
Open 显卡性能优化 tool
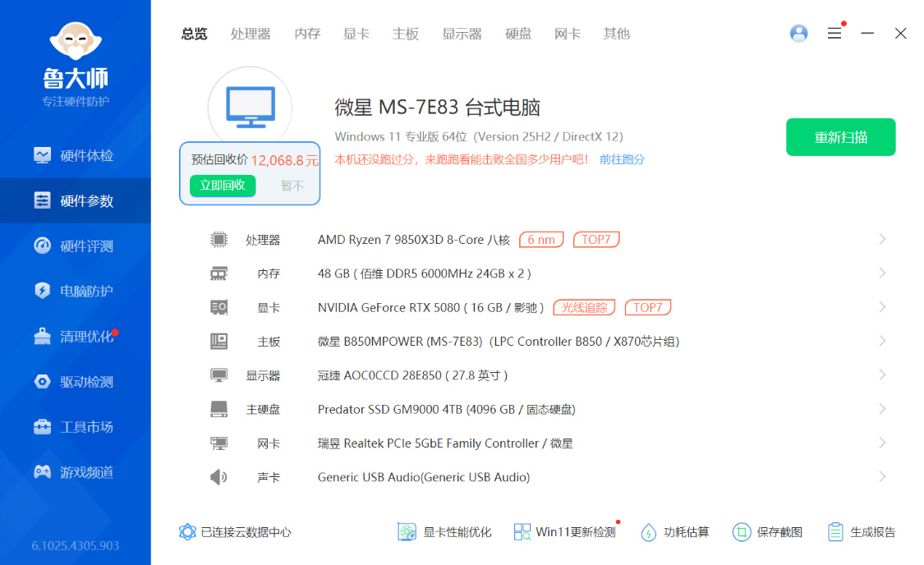tap(444, 532)
